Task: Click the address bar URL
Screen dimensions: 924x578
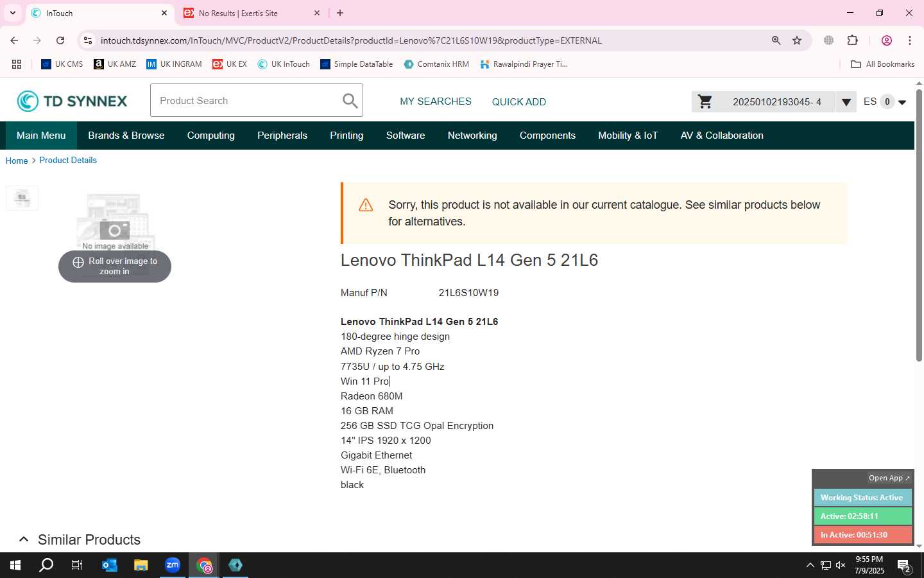Action: tap(351, 40)
